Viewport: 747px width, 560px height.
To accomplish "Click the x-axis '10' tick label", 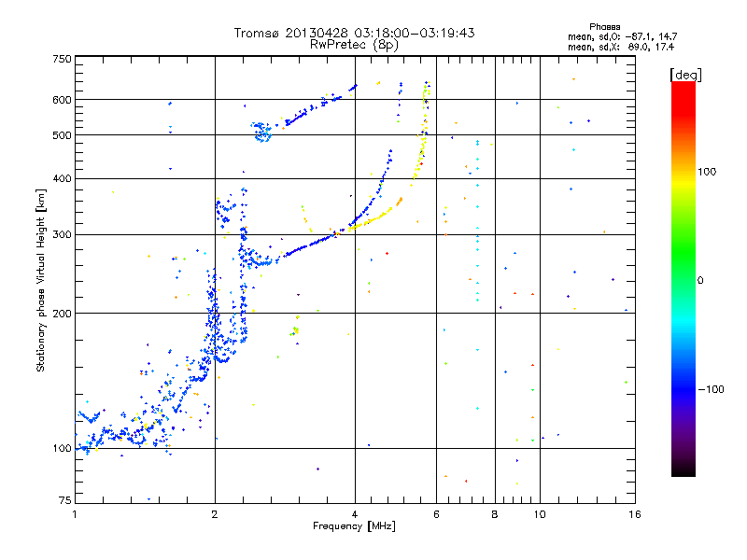I will click(540, 514).
